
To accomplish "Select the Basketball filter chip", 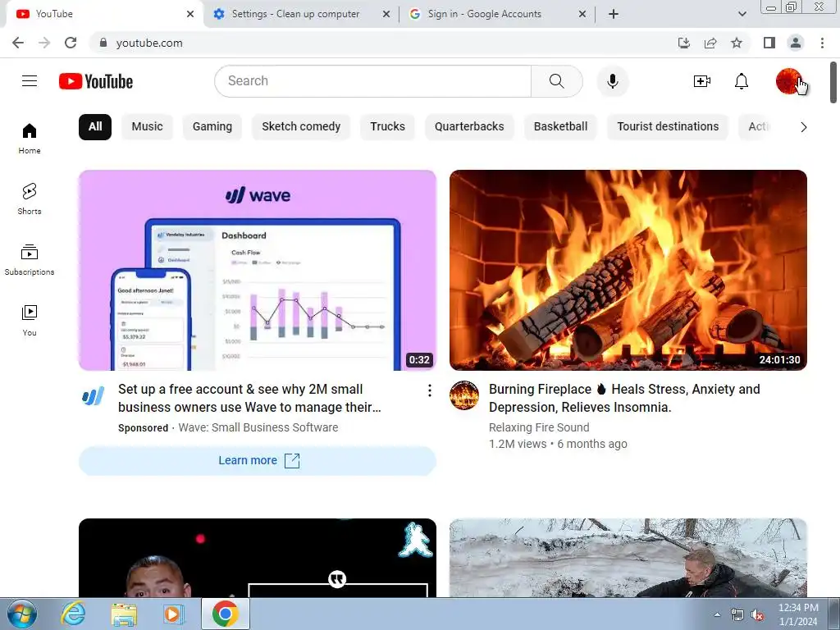I will (x=560, y=127).
